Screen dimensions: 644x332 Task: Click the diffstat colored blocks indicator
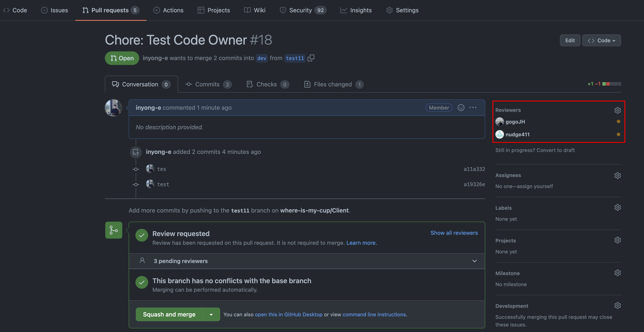(611, 84)
